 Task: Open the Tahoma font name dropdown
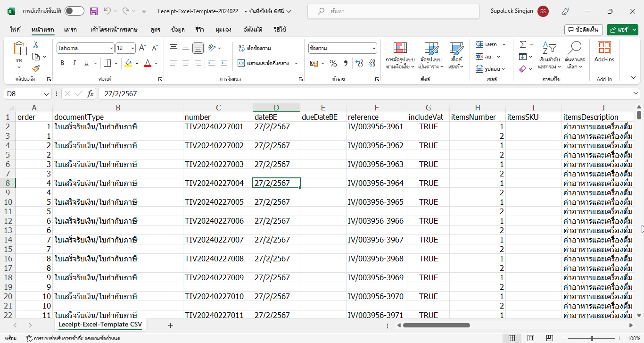[x=111, y=48]
